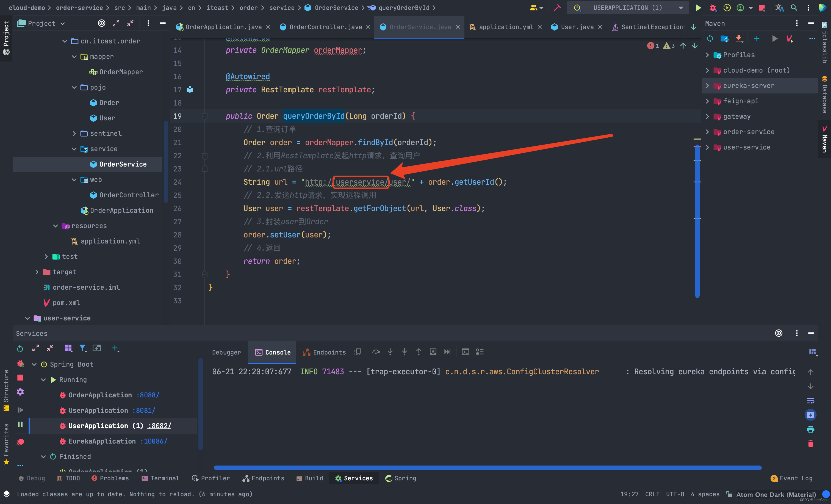
Task: Add service plus icon in Services panel
Action: 115,348
